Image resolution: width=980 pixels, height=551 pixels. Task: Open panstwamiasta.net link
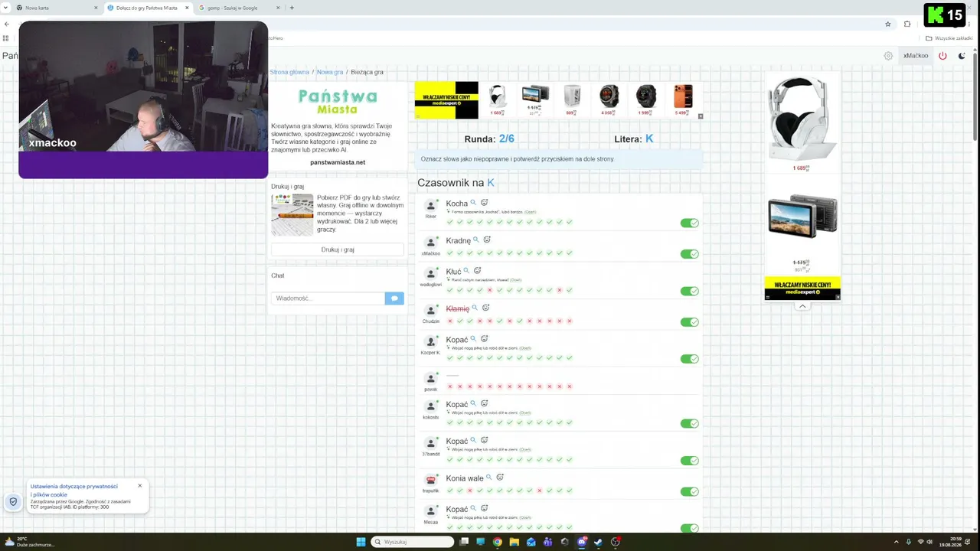[338, 162]
